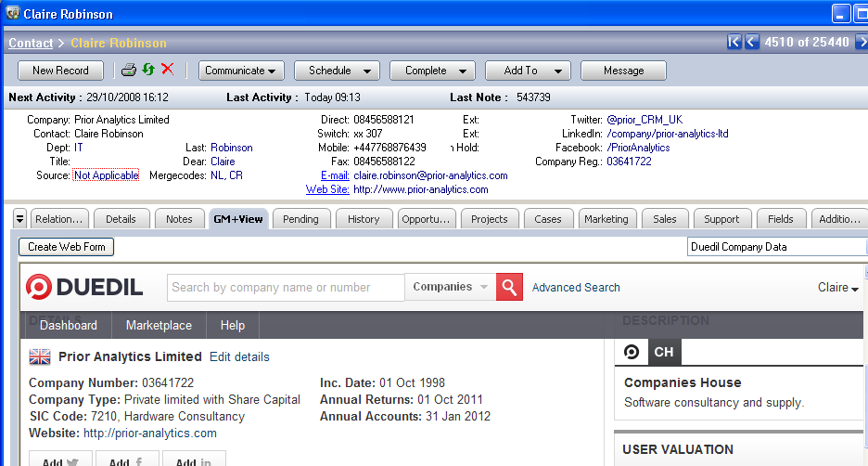Click the green refresh record icon

pyautogui.click(x=148, y=70)
